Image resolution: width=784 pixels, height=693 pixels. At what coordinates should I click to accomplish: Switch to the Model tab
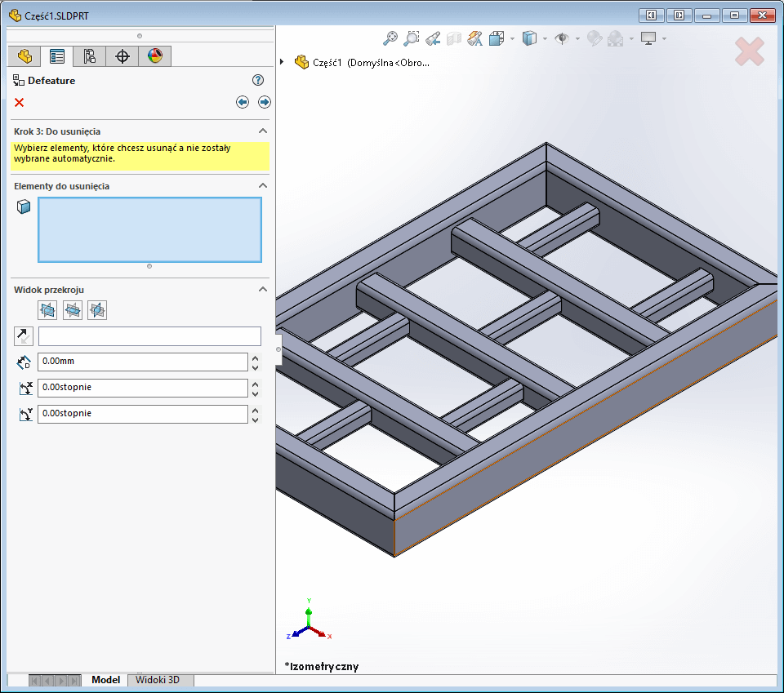(x=105, y=679)
